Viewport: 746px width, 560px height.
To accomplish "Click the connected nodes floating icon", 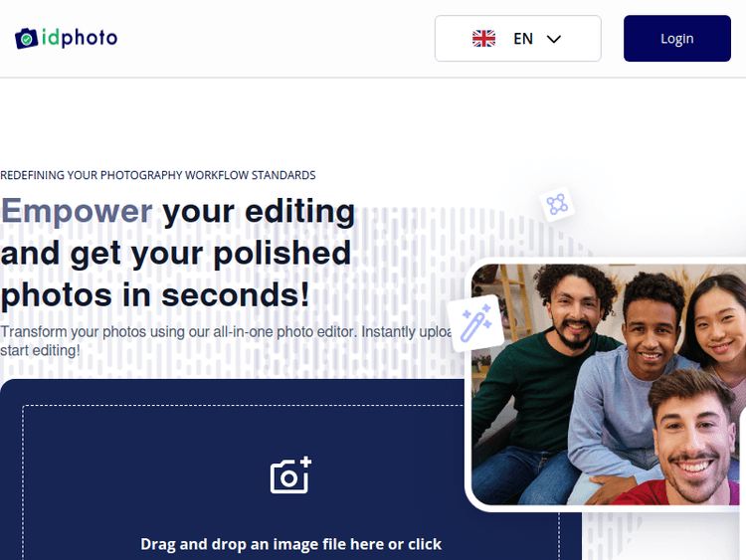I will (x=556, y=205).
